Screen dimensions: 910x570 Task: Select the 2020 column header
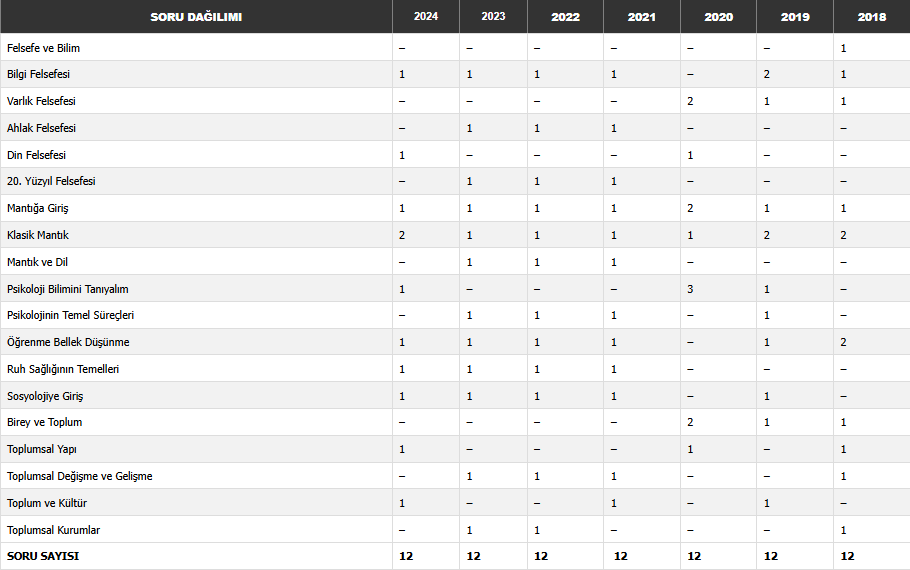click(x=718, y=17)
